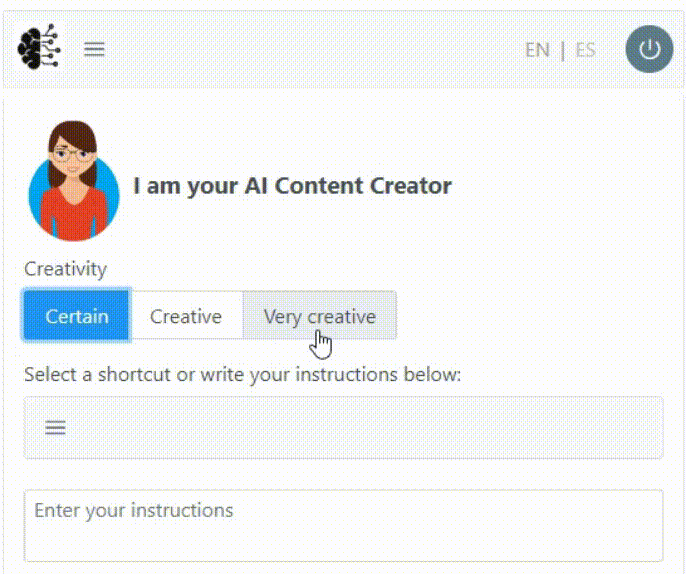Viewport: 686px width, 574px height.
Task: Expand the shortcut selector dropdown
Action: coord(343,428)
